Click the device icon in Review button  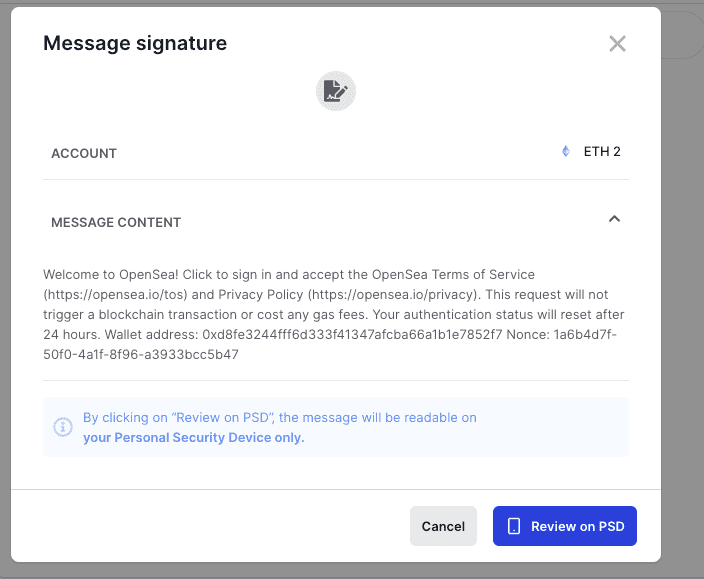(x=514, y=526)
